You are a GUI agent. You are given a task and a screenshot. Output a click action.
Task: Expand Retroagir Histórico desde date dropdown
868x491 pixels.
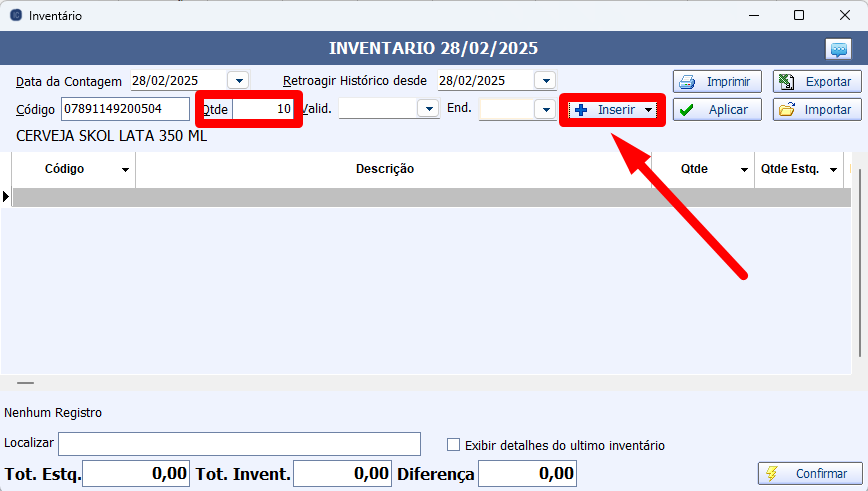tap(545, 81)
